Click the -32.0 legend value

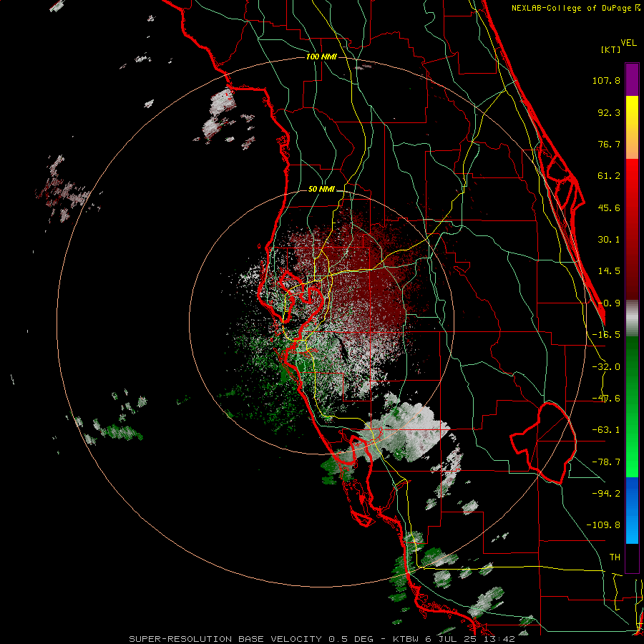click(606, 367)
